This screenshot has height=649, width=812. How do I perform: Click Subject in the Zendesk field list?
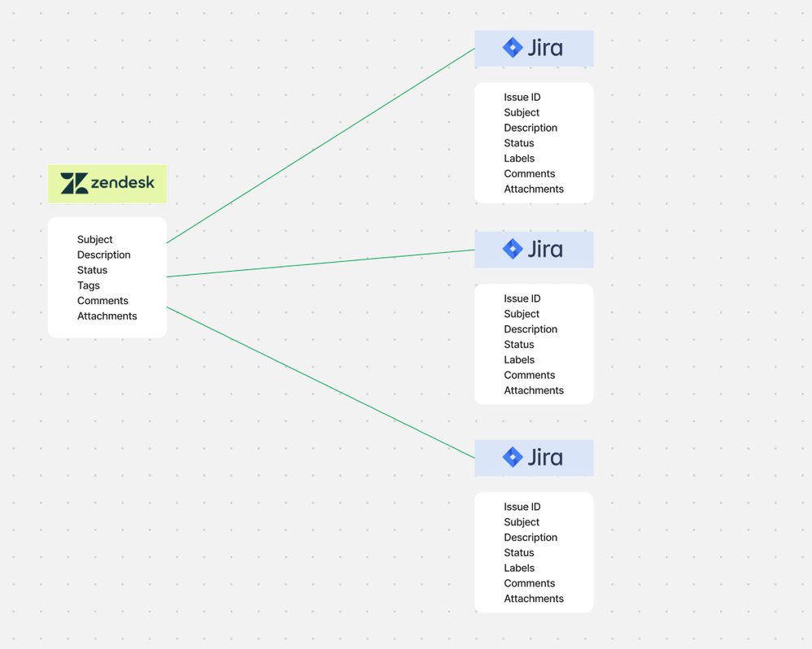(x=94, y=240)
